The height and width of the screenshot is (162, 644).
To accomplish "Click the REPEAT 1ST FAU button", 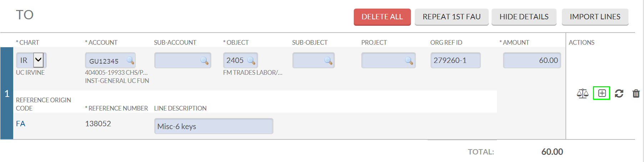I will click(452, 17).
